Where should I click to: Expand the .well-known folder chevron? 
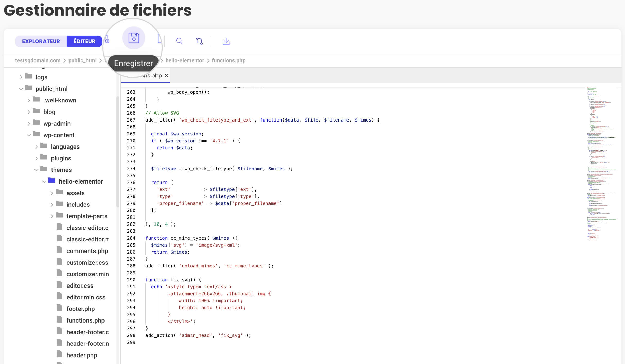pos(29,100)
